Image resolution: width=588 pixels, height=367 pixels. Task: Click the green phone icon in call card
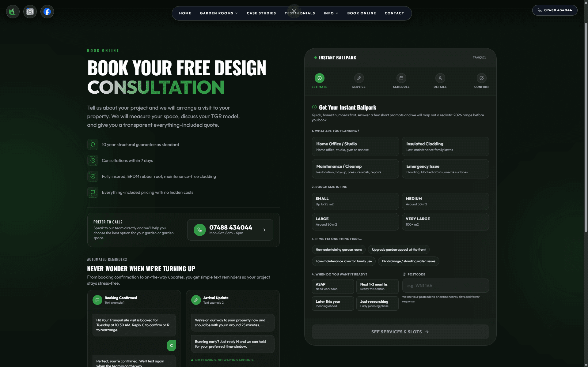pyautogui.click(x=200, y=230)
